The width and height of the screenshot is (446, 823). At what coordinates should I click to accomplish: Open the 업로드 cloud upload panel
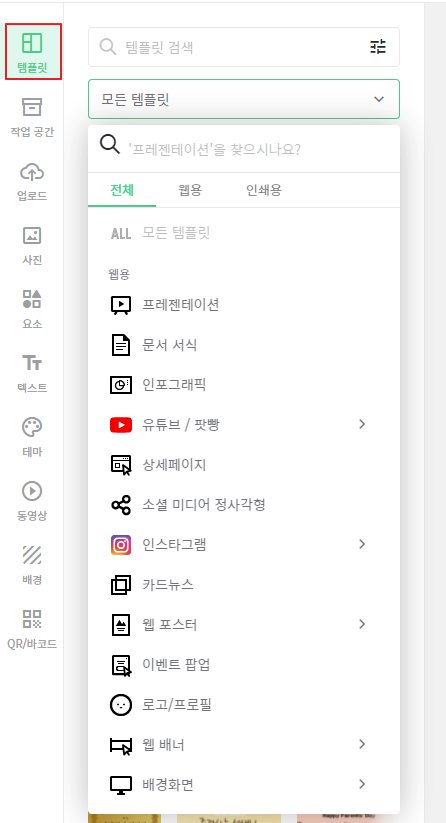tap(32, 181)
